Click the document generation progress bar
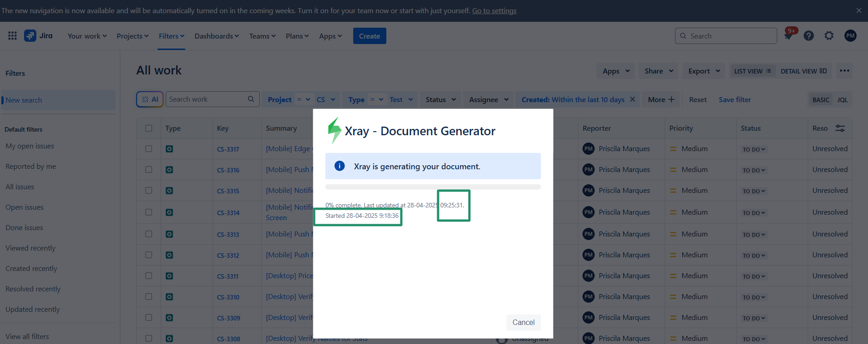Viewport: 868px width, 344px height. [433, 187]
